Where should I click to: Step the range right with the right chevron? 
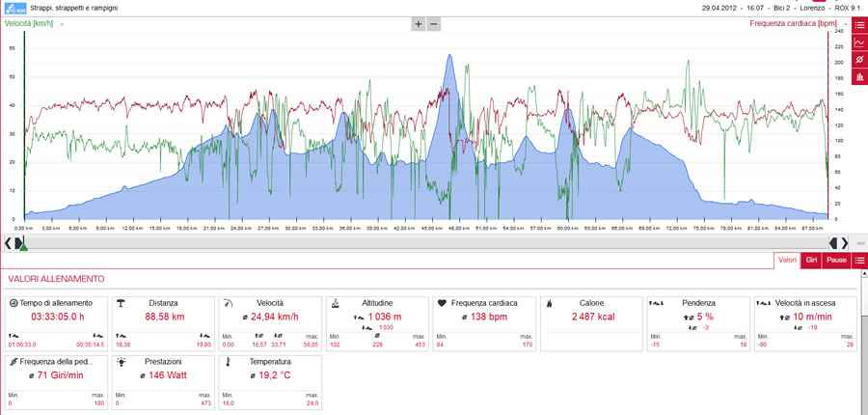[x=845, y=242]
